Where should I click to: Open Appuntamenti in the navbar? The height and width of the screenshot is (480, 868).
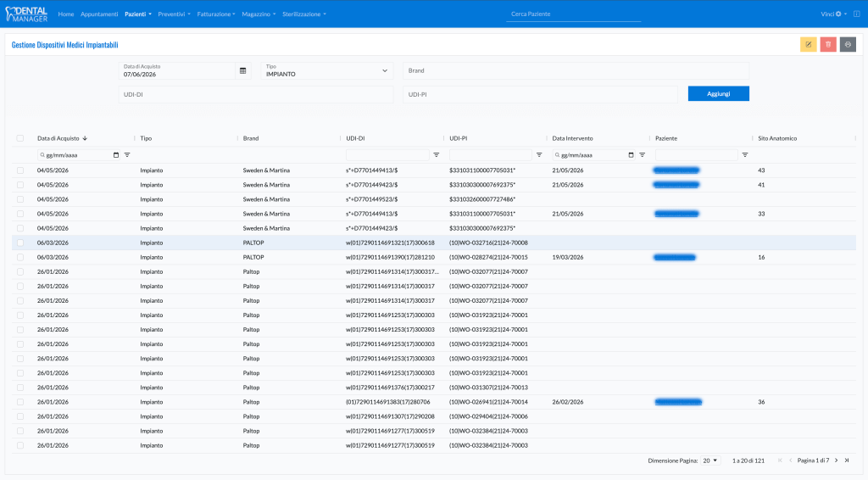point(99,14)
